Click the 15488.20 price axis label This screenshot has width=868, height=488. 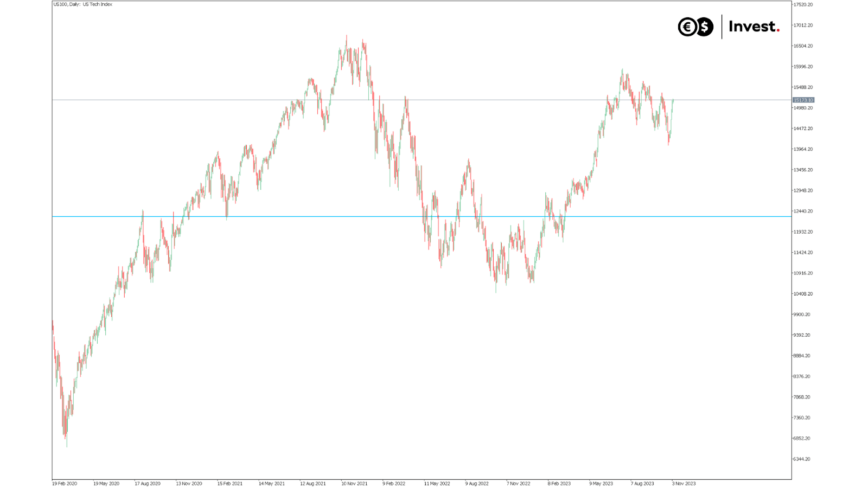click(x=803, y=87)
